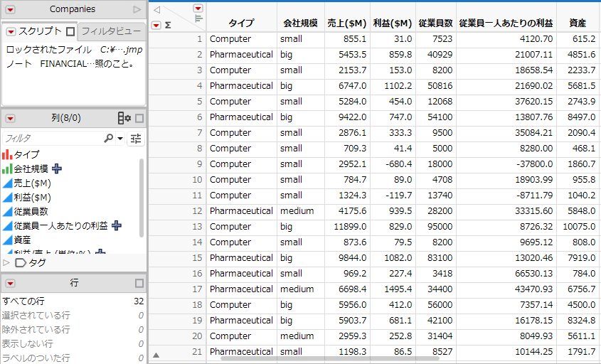The height and width of the screenshot is (364, 601).
Task: Click the filter options sliders icon
Action: [136, 139]
